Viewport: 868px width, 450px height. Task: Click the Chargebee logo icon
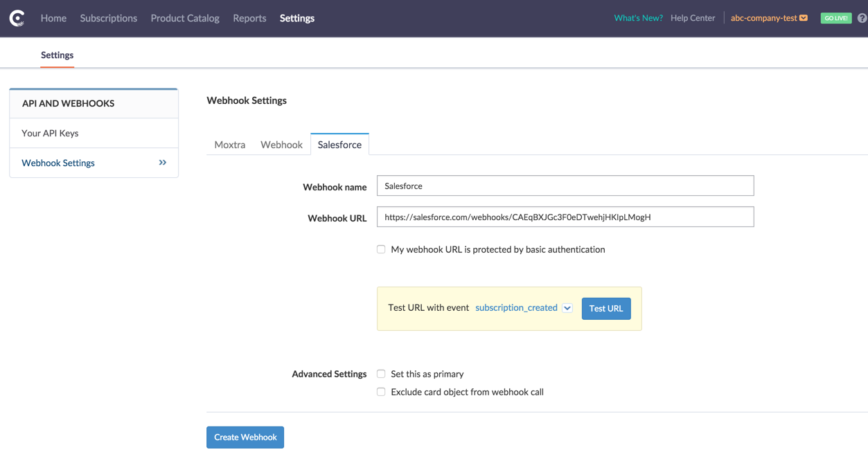tap(17, 19)
